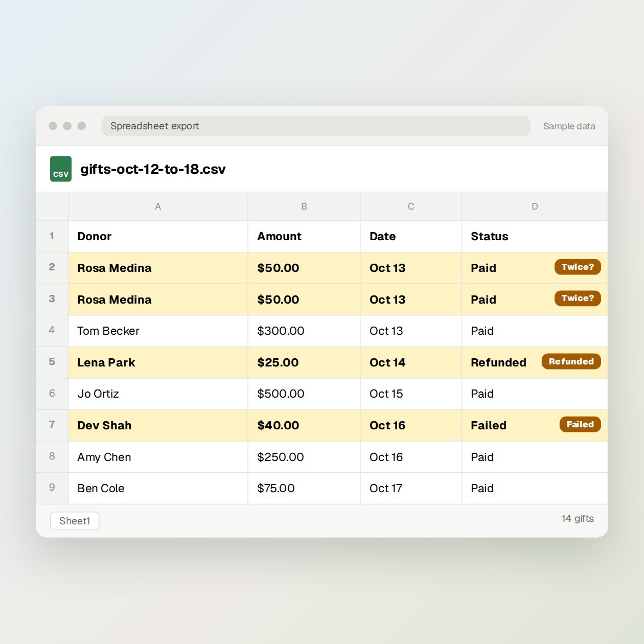Select column D header
644x644 pixels.
click(x=535, y=206)
